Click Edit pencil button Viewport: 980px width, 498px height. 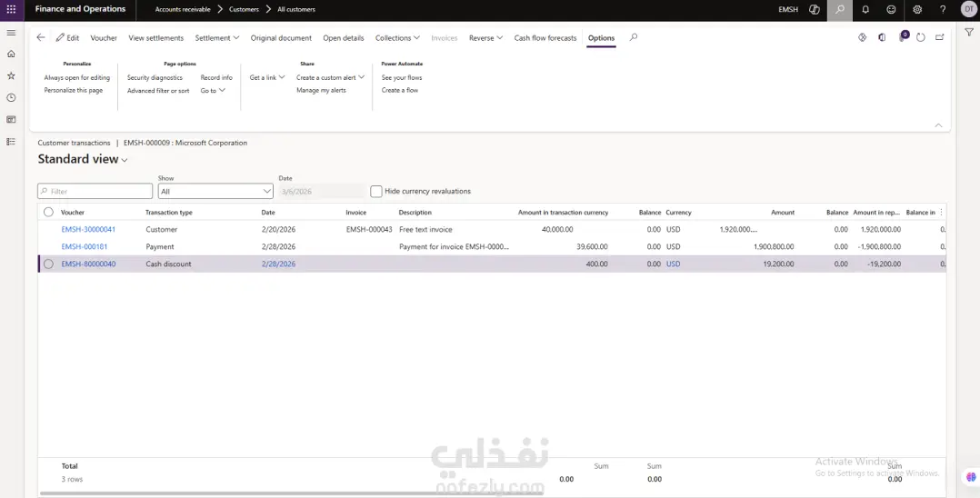tap(67, 37)
